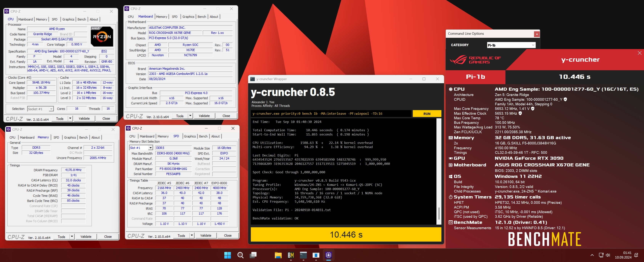Select CPU tab in CPU-Z Mainboard window
Screen dimensions: 644x262
pos(131,17)
